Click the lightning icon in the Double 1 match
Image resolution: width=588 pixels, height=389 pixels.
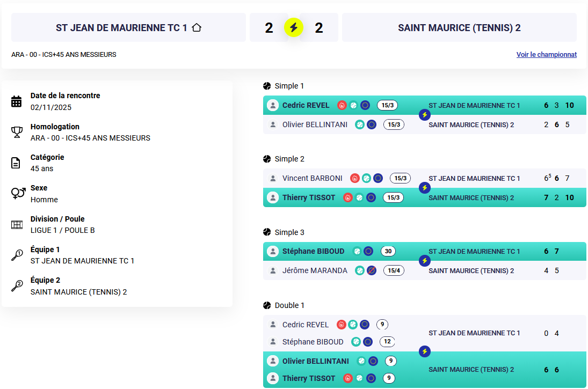pos(425,351)
